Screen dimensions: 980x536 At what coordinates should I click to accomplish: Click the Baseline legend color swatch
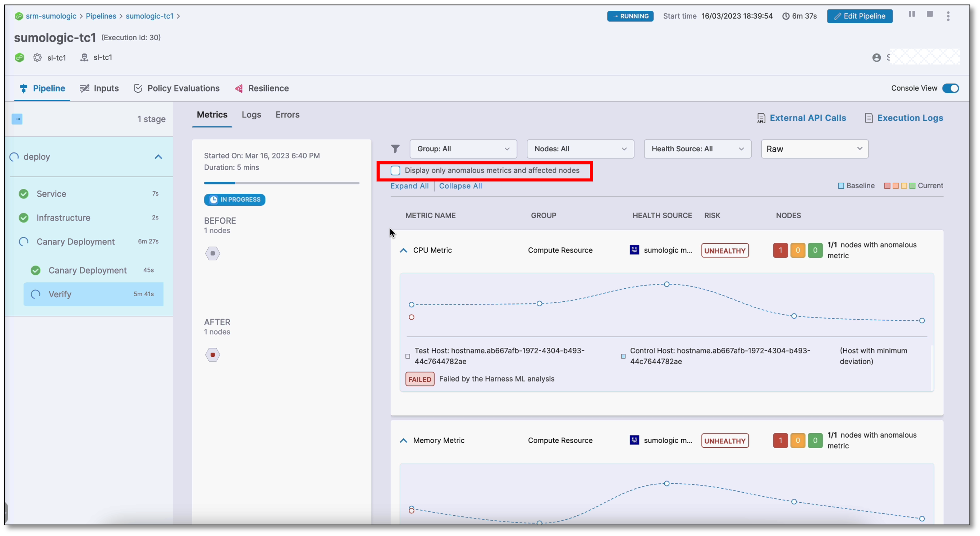click(841, 186)
